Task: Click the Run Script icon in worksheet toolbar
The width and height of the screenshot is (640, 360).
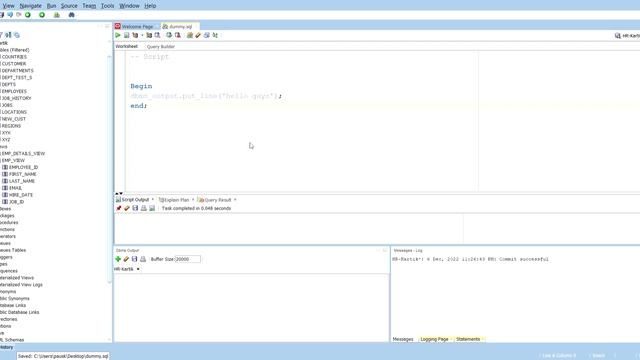Action: [x=127, y=36]
